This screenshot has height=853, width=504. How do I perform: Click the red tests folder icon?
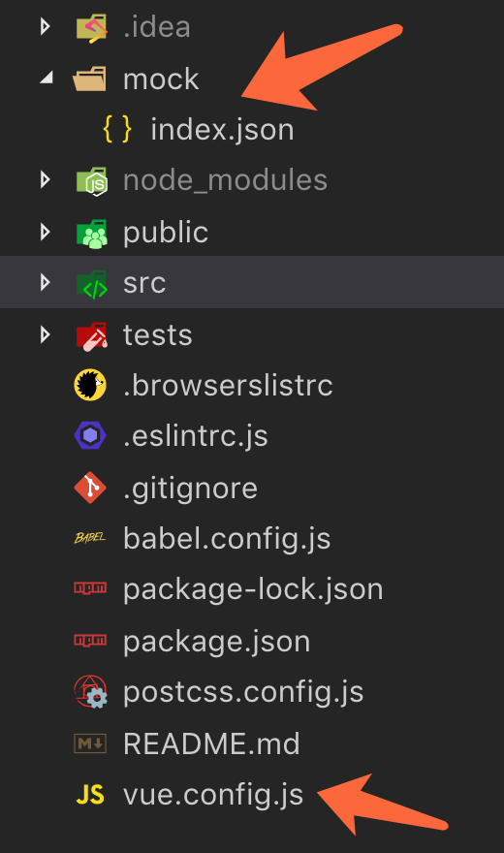tap(91, 335)
